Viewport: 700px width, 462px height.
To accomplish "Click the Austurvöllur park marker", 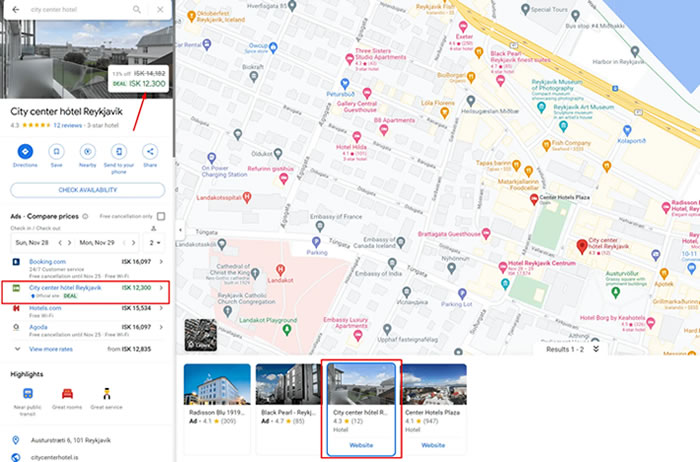I will click(x=616, y=293).
